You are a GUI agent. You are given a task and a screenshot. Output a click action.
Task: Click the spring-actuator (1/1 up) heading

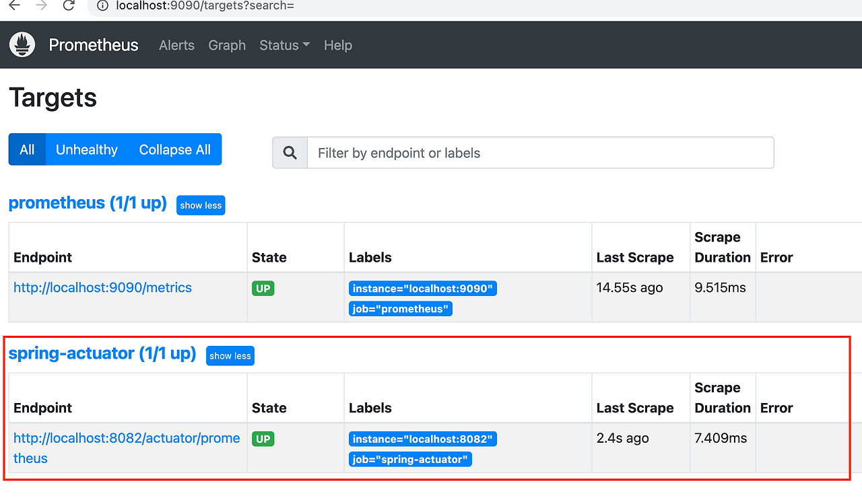pos(102,353)
